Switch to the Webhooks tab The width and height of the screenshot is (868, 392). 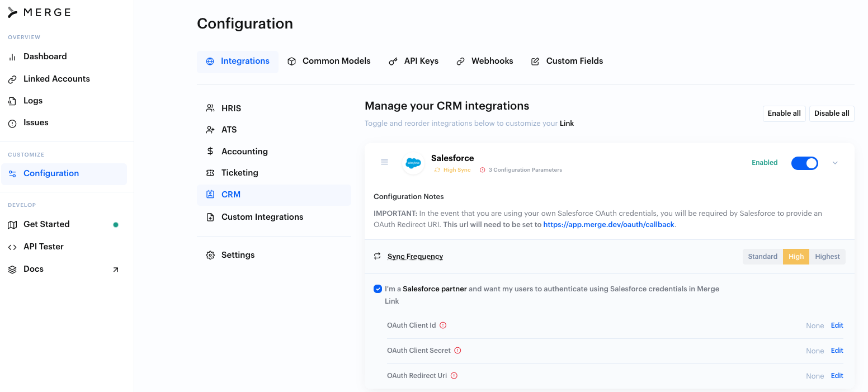coord(485,61)
